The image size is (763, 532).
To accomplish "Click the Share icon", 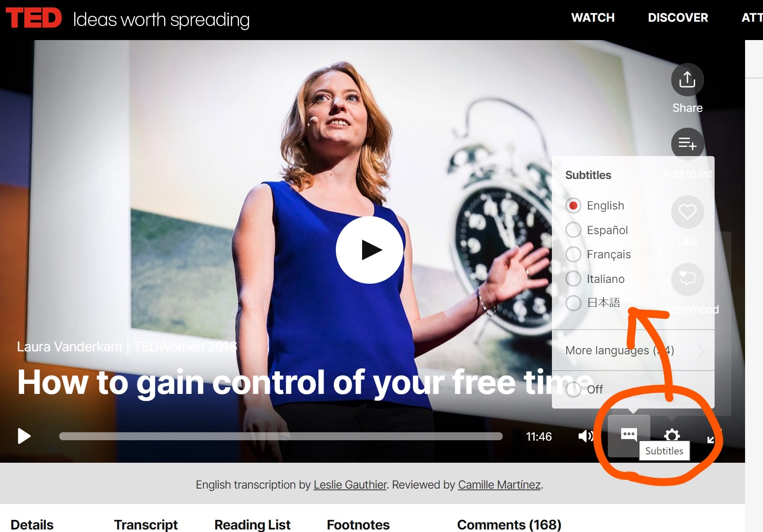I will [687, 80].
